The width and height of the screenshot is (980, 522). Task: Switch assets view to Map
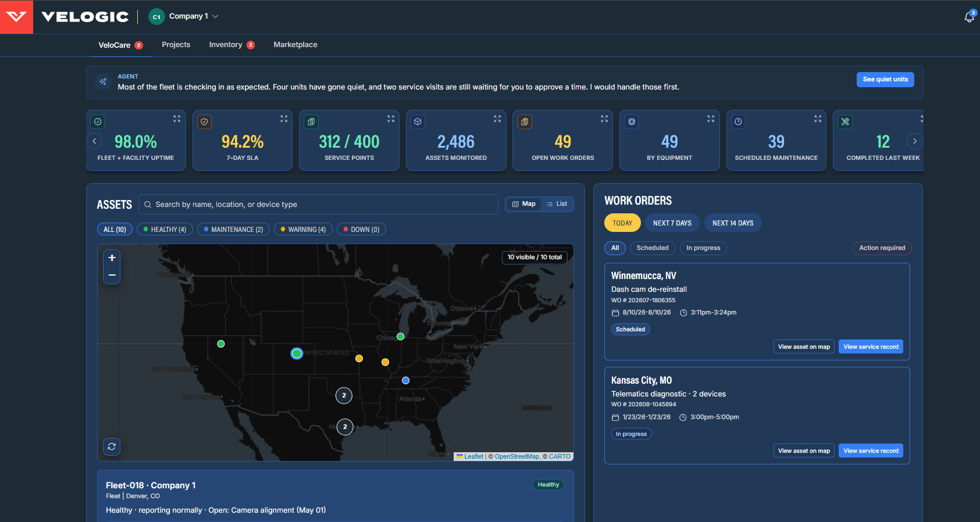pos(523,204)
